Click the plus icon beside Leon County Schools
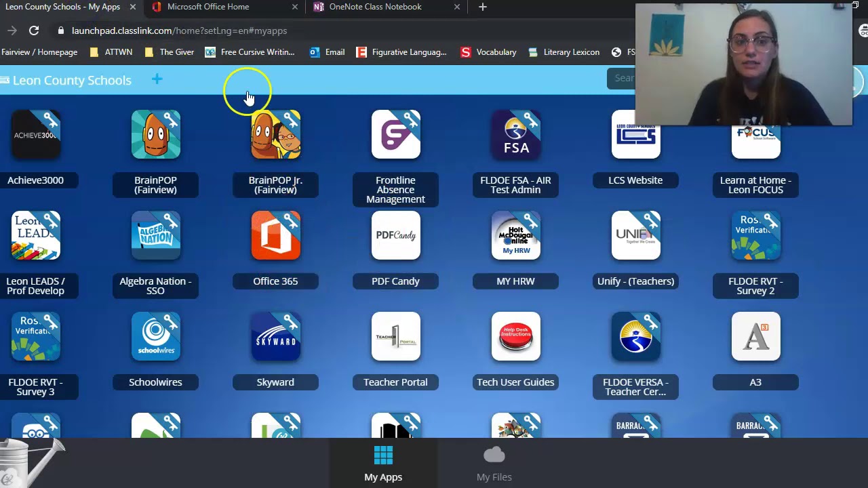 (x=157, y=79)
